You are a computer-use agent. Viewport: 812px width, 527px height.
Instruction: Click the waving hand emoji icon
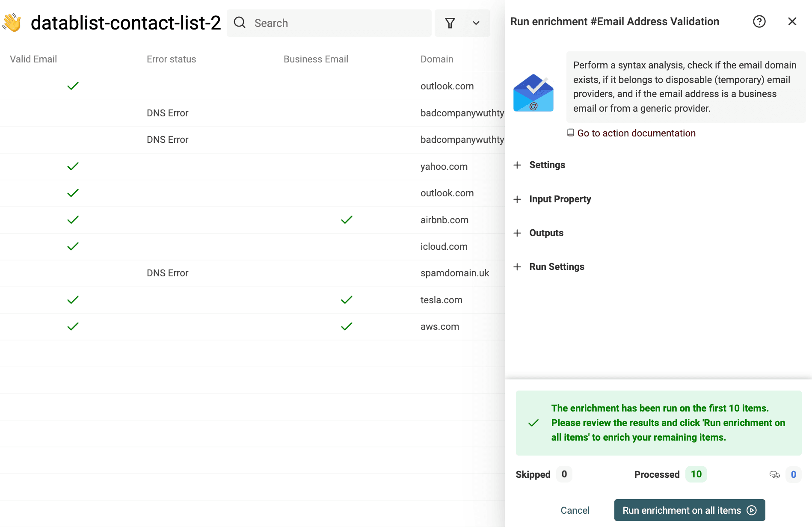point(12,23)
